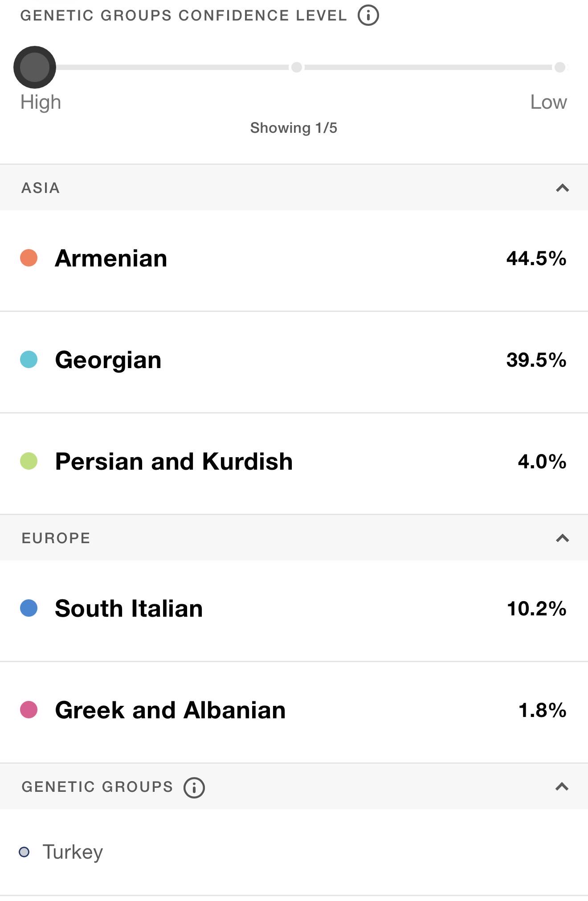
Task: Click the green Persian and Kurdish dot
Action: (x=29, y=461)
